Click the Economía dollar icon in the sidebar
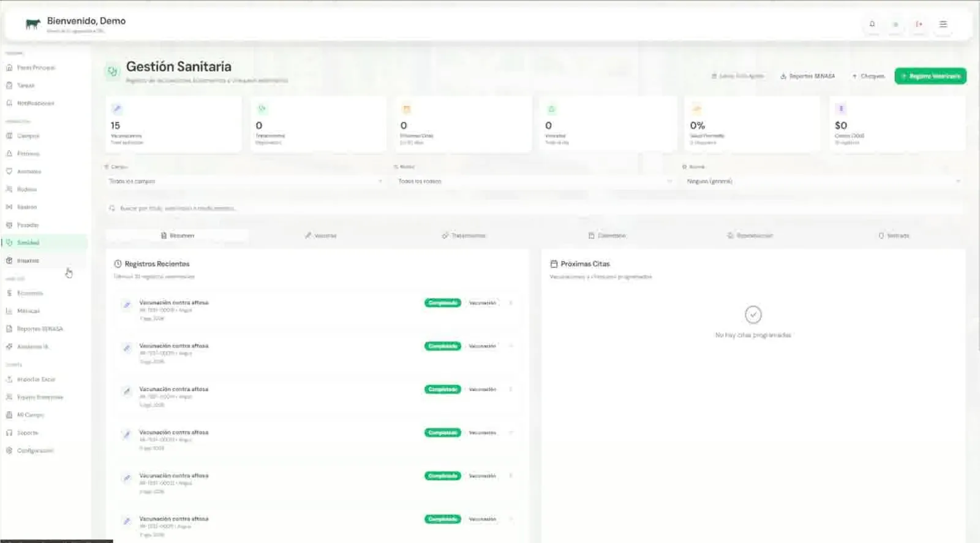980x543 pixels. [x=9, y=293]
